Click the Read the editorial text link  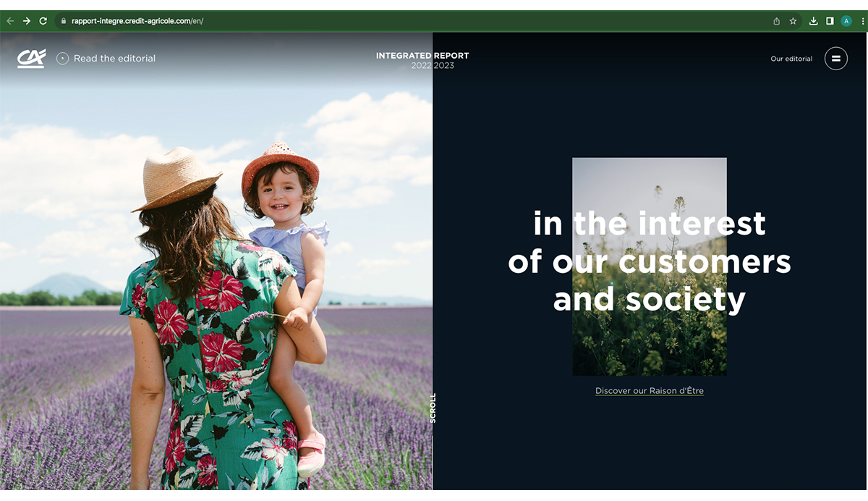coord(114,59)
